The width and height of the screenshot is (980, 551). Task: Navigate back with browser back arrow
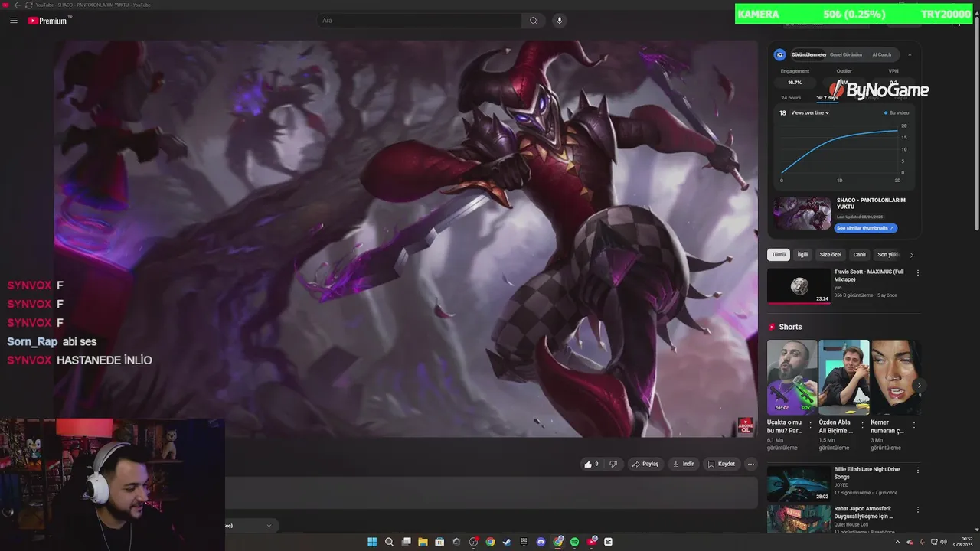pos(18,5)
